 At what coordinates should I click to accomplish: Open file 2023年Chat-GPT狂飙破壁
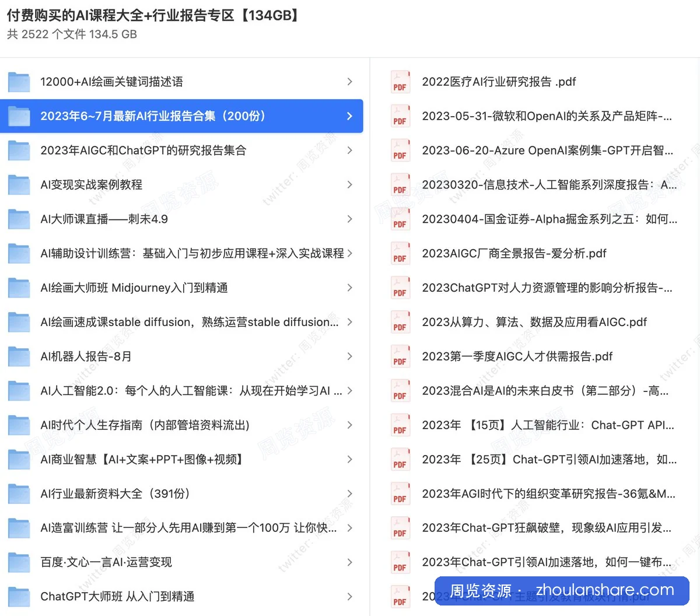point(547,528)
